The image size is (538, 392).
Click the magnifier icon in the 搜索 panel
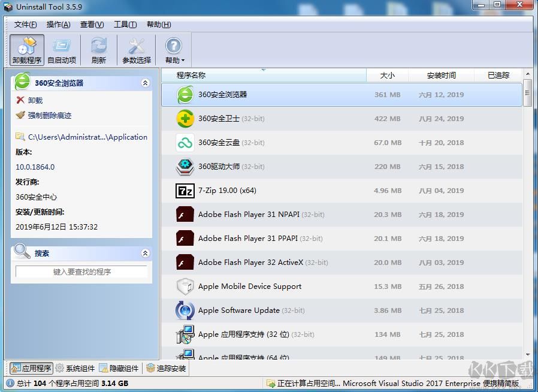22,251
